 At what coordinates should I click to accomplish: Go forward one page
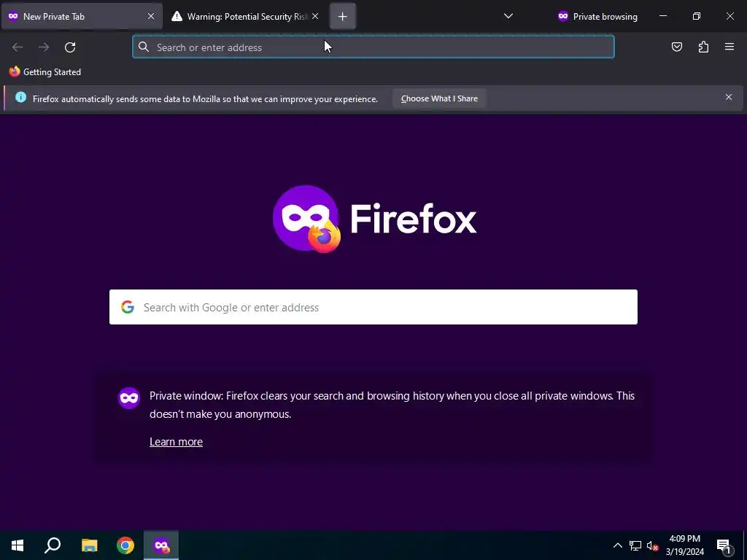(44, 47)
